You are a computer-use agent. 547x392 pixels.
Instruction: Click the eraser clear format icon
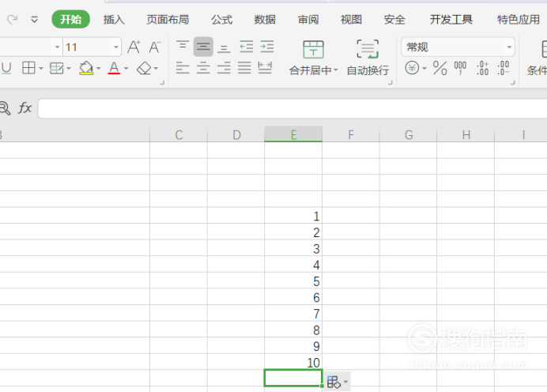point(144,68)
